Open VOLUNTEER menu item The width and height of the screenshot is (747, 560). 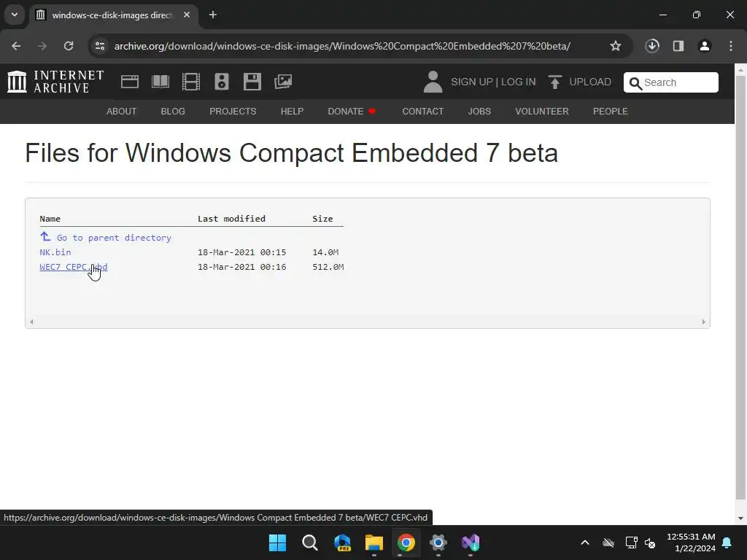[x=542, y=112]
